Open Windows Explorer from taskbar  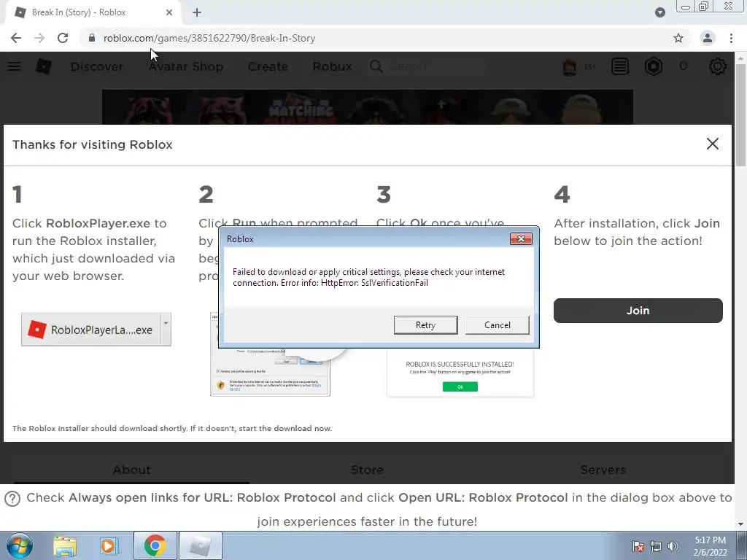click(x=65, y=545)
